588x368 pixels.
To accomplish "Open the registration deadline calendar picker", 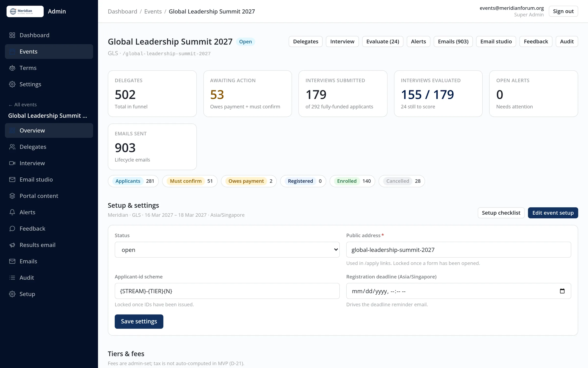I will coord(562,291).
